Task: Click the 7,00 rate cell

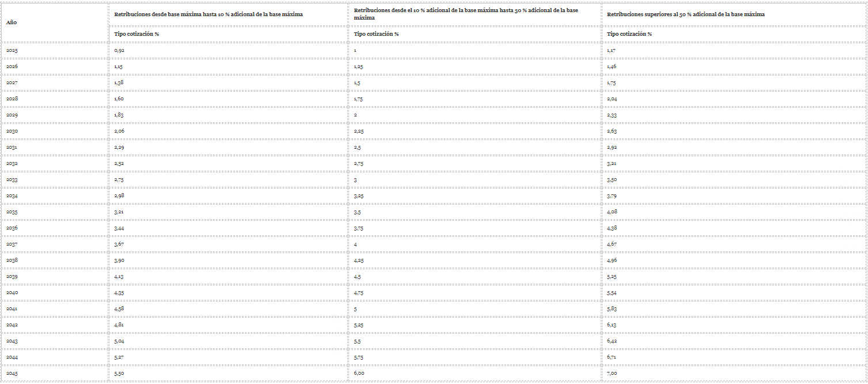Action: [612, 374]
